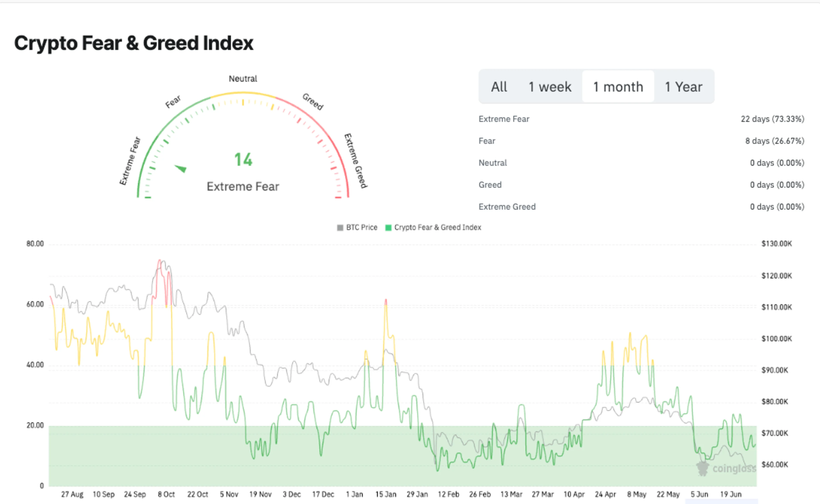This screenshot has height=504, width=820.
Task: Switch to the 1 week tab
Action: [550, 87]
